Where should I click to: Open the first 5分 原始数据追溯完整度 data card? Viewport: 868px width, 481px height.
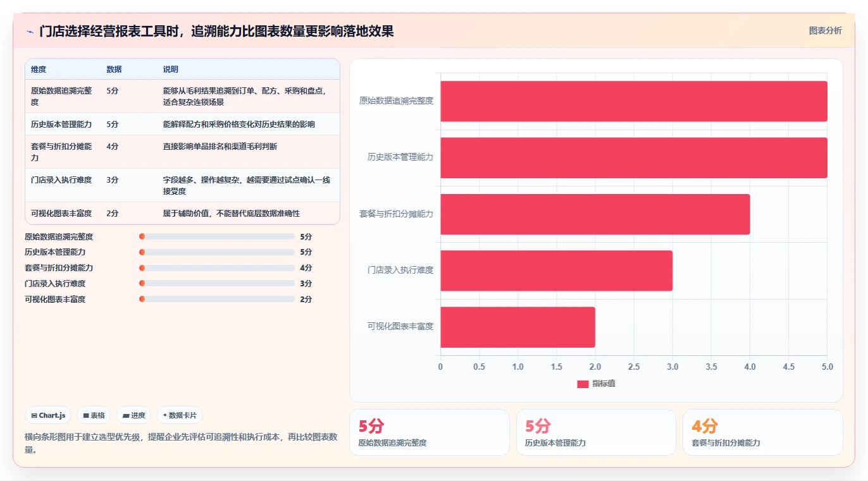pyautogui.click(x=430, y=432)
